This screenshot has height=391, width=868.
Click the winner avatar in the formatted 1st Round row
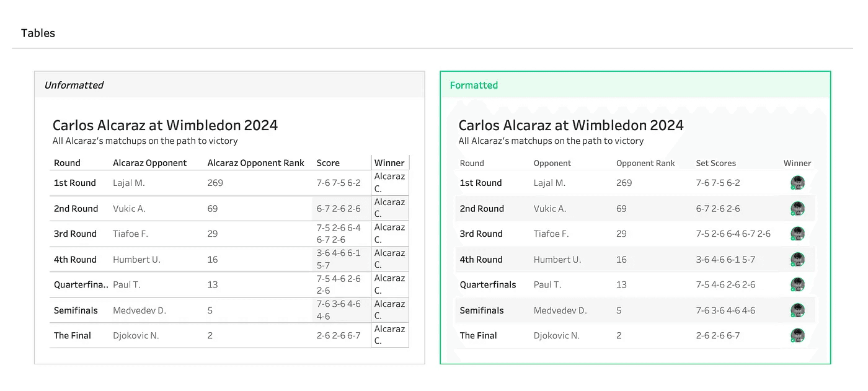[797, 183]
